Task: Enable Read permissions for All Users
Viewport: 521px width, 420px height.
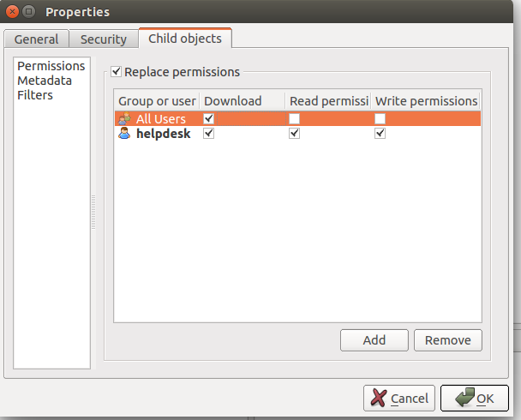Action: coord(295,118)
